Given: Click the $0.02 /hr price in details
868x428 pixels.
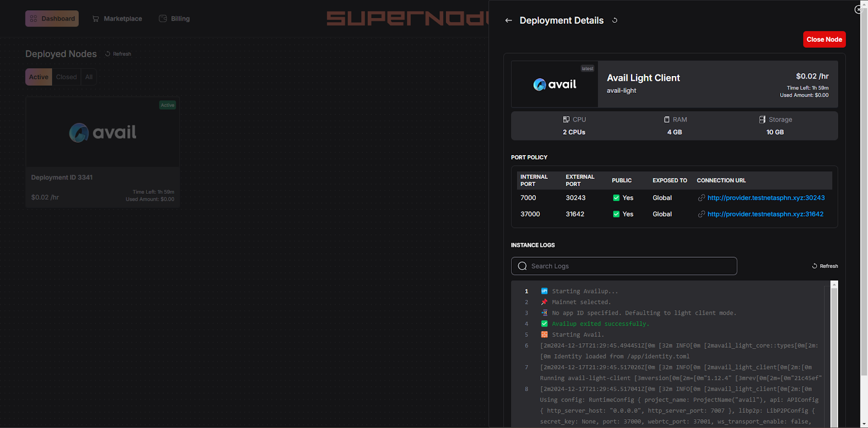Looking at the screenshot, I should click(812, 76).
